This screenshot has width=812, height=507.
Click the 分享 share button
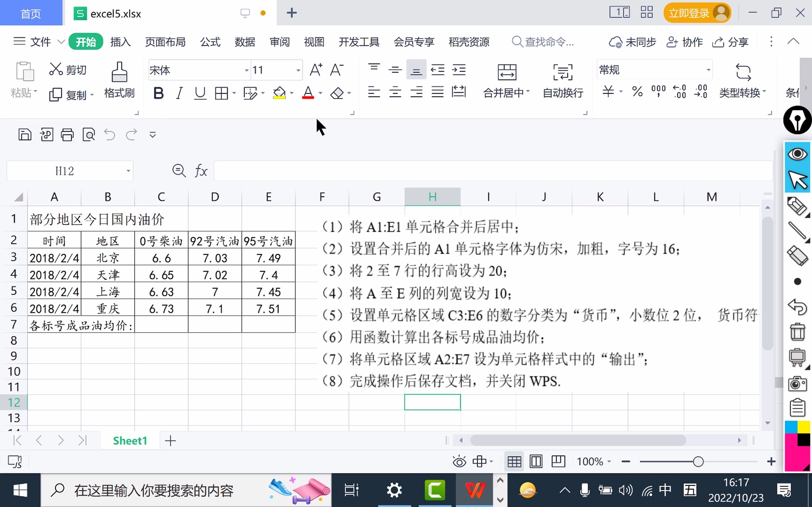[731, 42]
